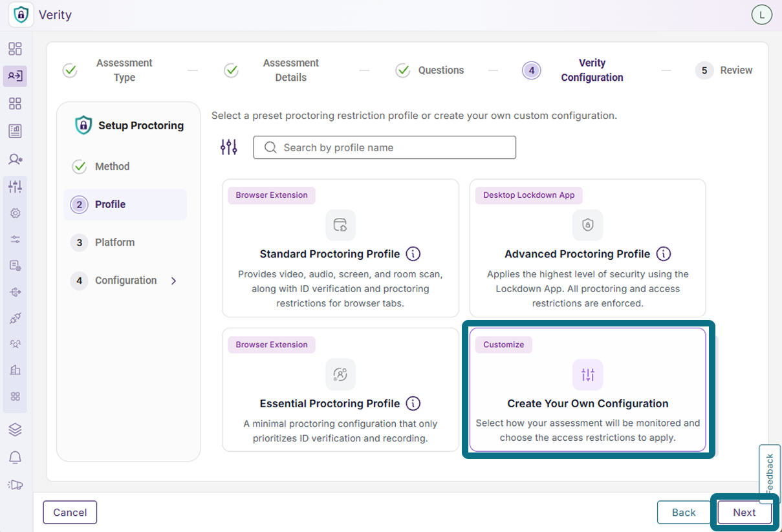The height and width of the screenshot is (532, 782).
Task: Open the layers stack icon in sidebar
Action: 15,429
